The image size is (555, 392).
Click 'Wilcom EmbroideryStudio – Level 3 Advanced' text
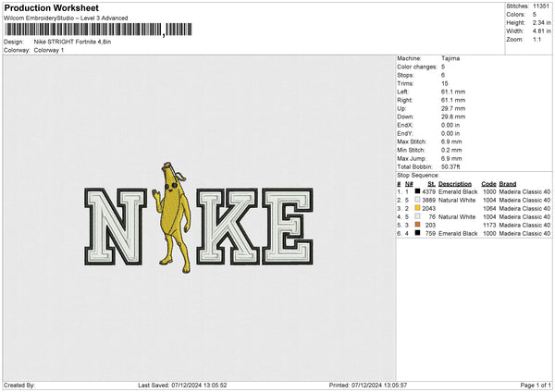tap(66, 18)
